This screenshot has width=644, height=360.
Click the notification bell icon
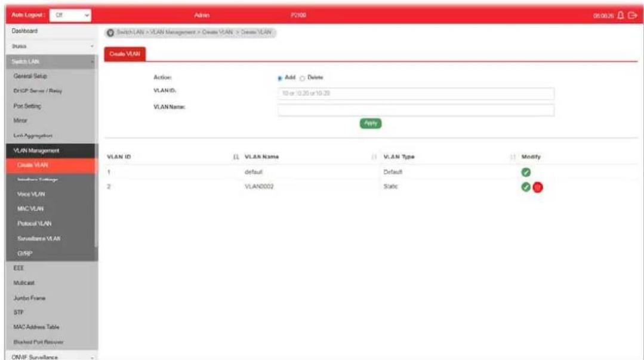[x=621, y=15]
